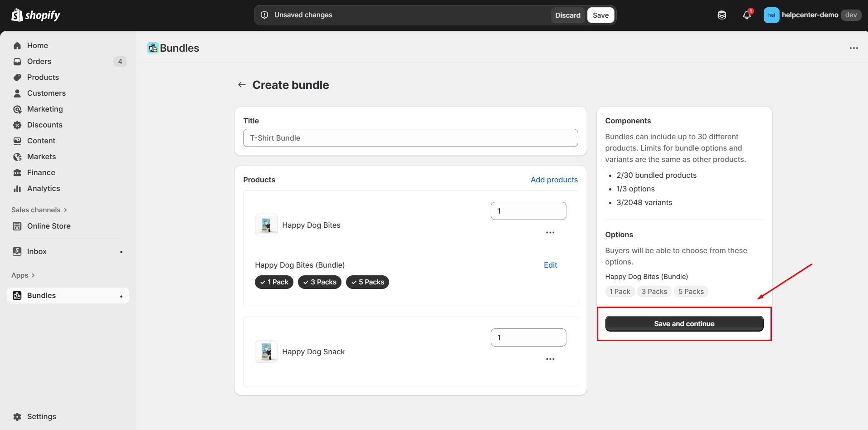Click Edit next to Happy Dog Bites (Bundle)
Image resolution: width=868 pixels, height=430 pixels.
550,265
